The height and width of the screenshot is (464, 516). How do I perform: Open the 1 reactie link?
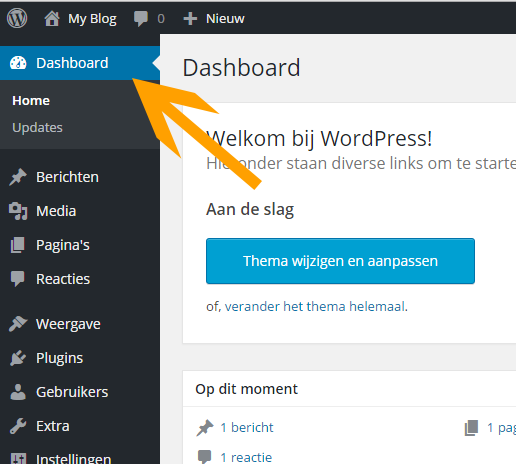click(x=246, y=457)
